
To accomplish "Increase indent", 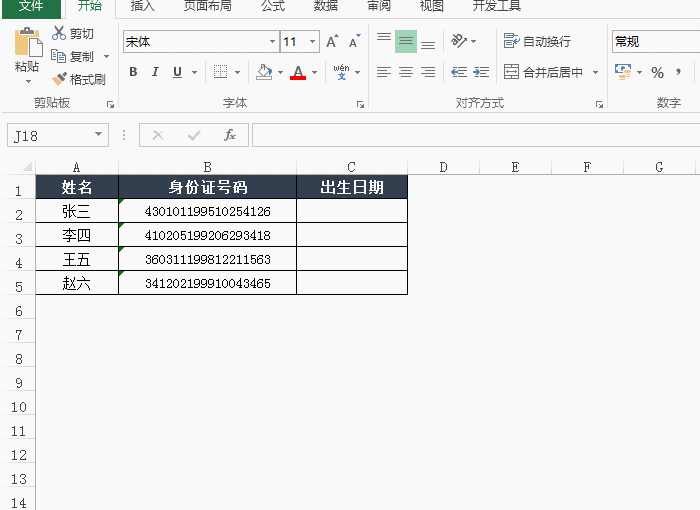I will 481,72.
